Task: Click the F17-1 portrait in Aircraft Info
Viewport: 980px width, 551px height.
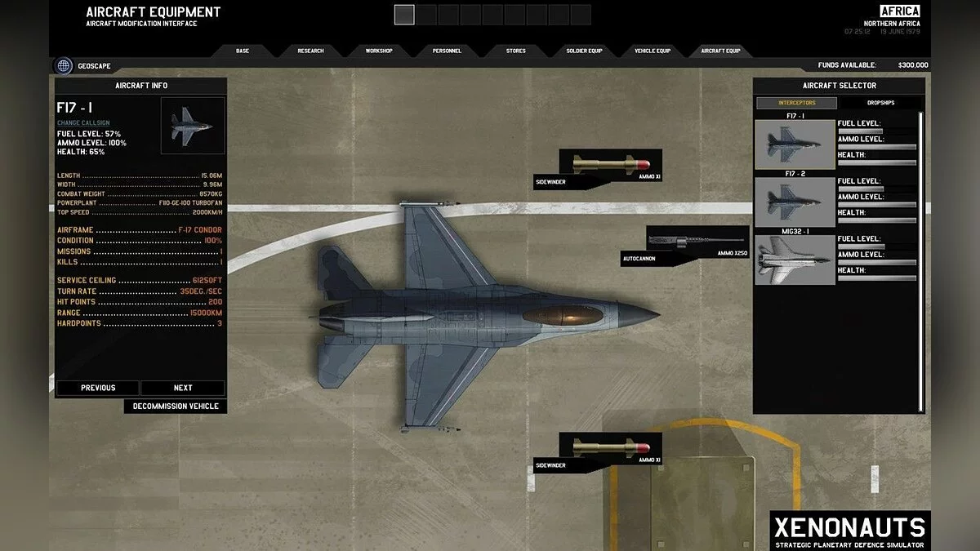Action: coord(193,126)
